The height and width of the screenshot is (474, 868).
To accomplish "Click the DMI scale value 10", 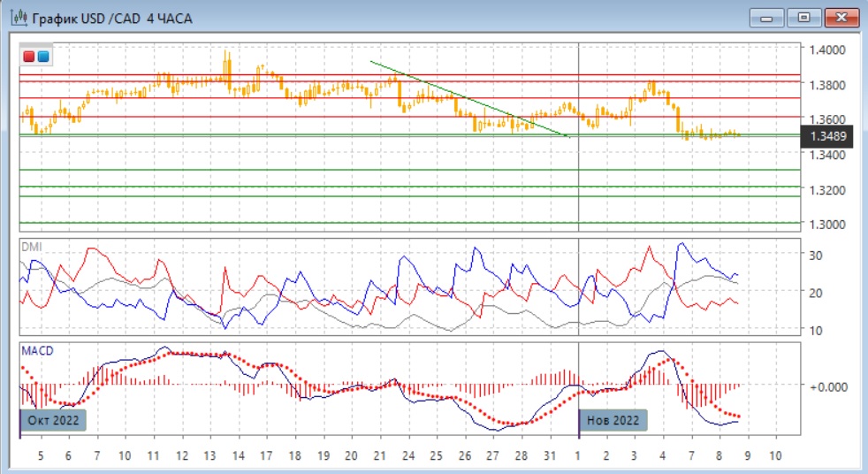I will [x=816, y=330].
